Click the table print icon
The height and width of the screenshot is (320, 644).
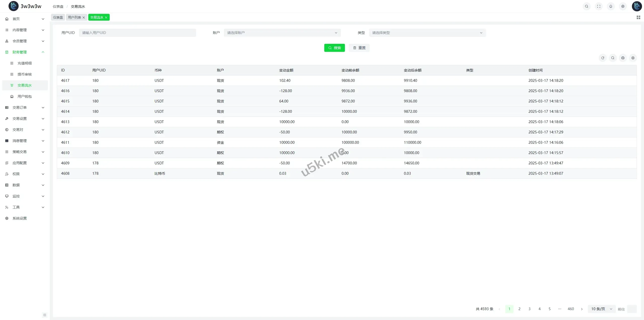tap(623, 58)
